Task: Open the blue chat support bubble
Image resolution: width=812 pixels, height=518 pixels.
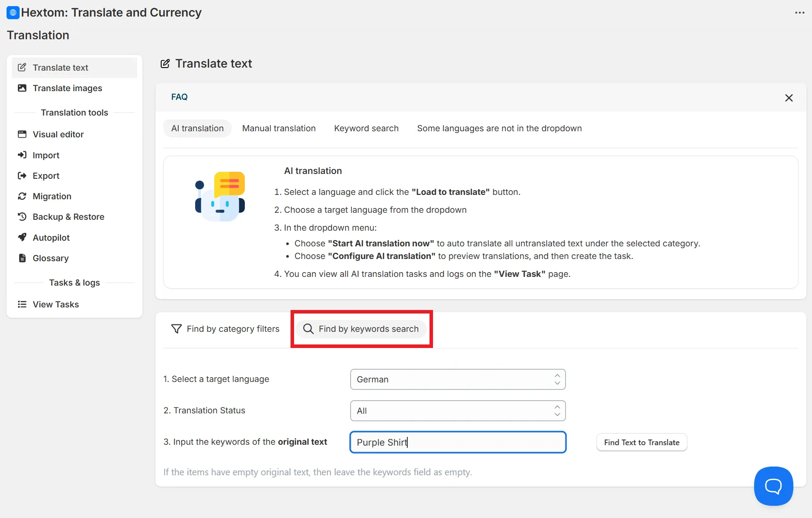Action: [x=773, y=486]
